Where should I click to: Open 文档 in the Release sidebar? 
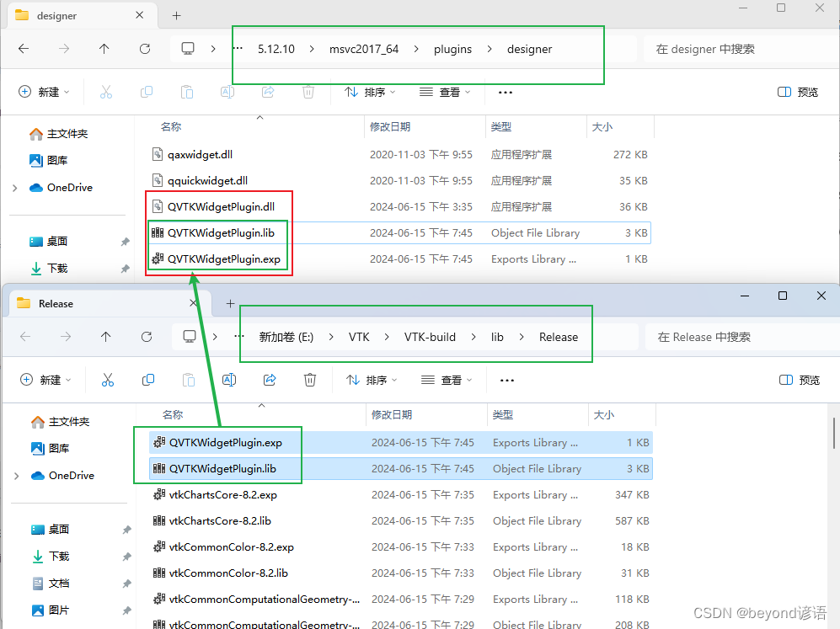tap(50, 584)
